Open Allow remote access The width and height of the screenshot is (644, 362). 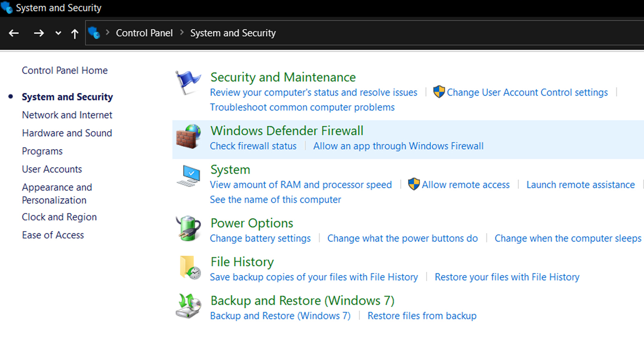(x=466, y=185)
